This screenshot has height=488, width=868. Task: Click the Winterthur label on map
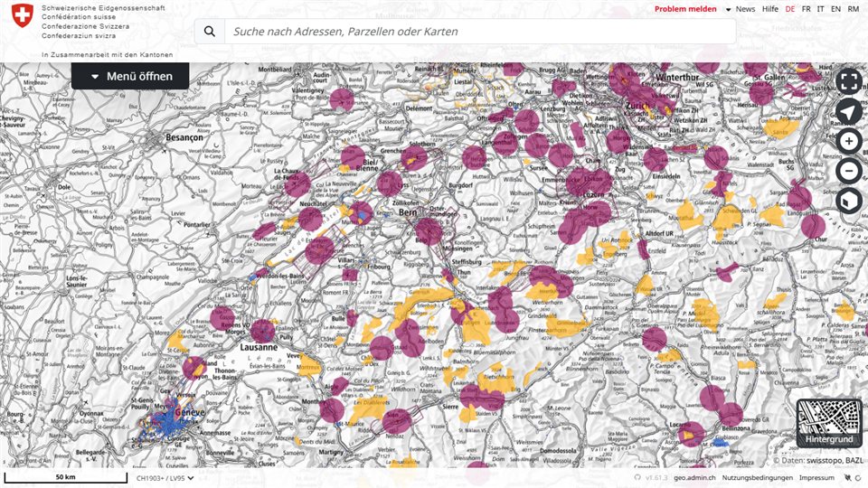[677, 77]
